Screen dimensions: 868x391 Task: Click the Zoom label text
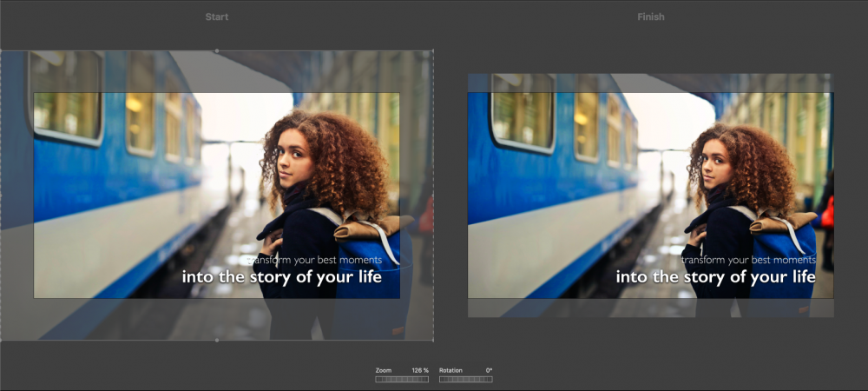coord(383,370)
